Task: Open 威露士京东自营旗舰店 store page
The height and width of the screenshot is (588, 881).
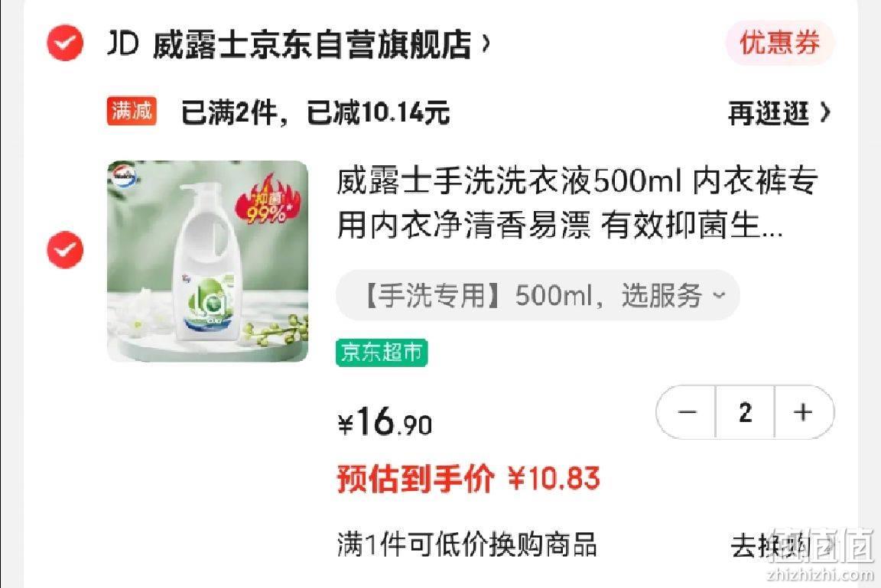Action: click(x=311, y=44)
